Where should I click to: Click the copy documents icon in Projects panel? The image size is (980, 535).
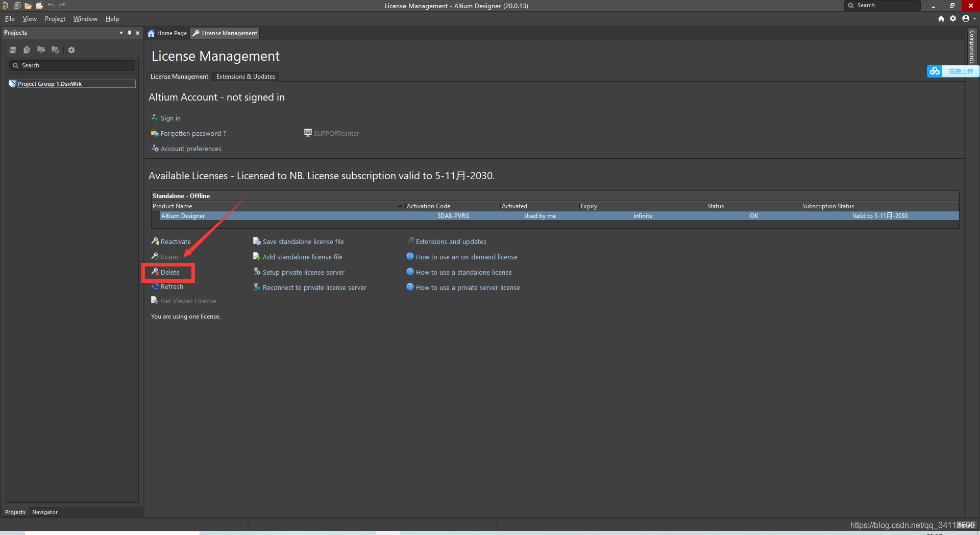point(27,50)
